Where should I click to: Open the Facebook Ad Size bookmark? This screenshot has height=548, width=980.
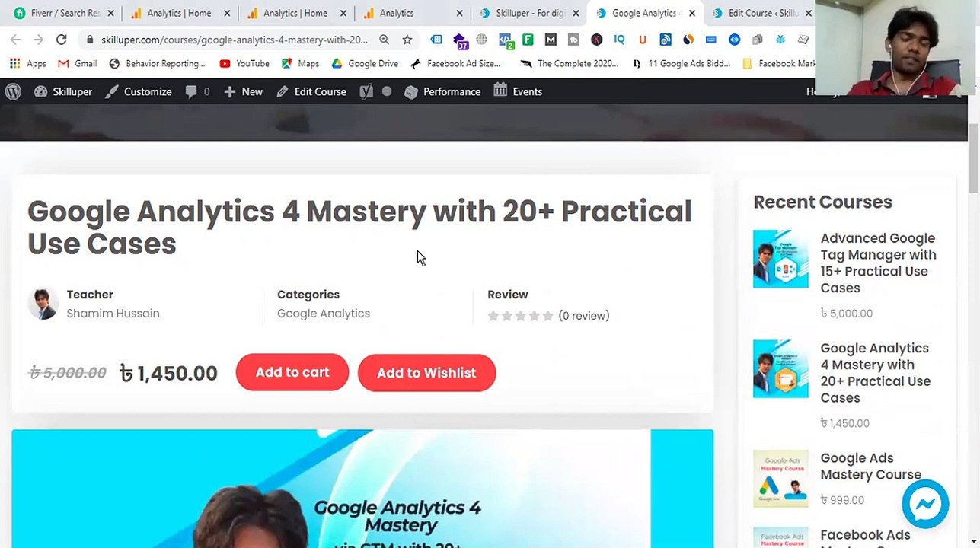[x=455, y=63]
